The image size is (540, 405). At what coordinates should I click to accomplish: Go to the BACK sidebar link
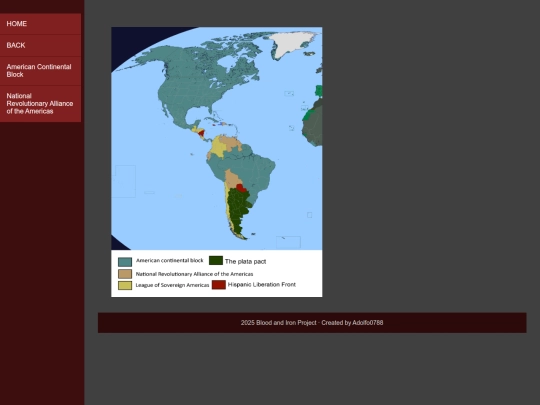tap(40, 45)
